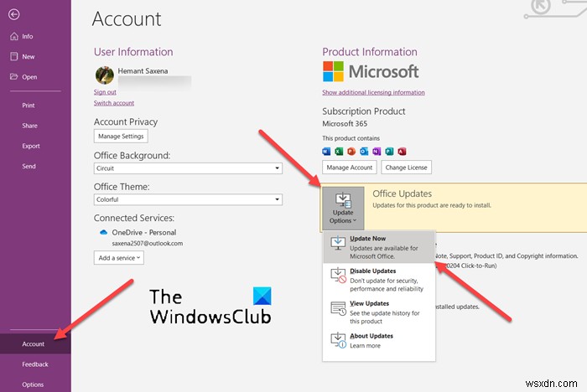Click the Manage Account button
The height and width of the screenshot is (392, 587).
[x=350, y=168]
